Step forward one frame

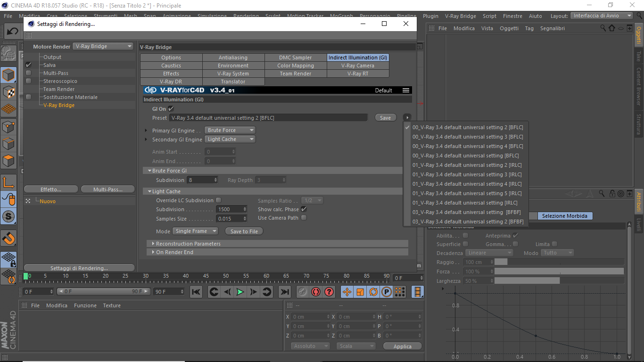[x=253, y=292]
